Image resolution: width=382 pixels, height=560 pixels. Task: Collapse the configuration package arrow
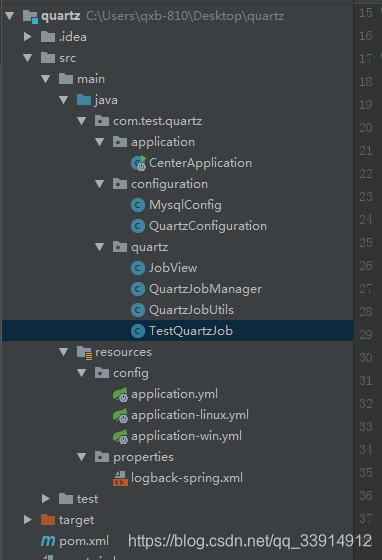coord(100,184)
